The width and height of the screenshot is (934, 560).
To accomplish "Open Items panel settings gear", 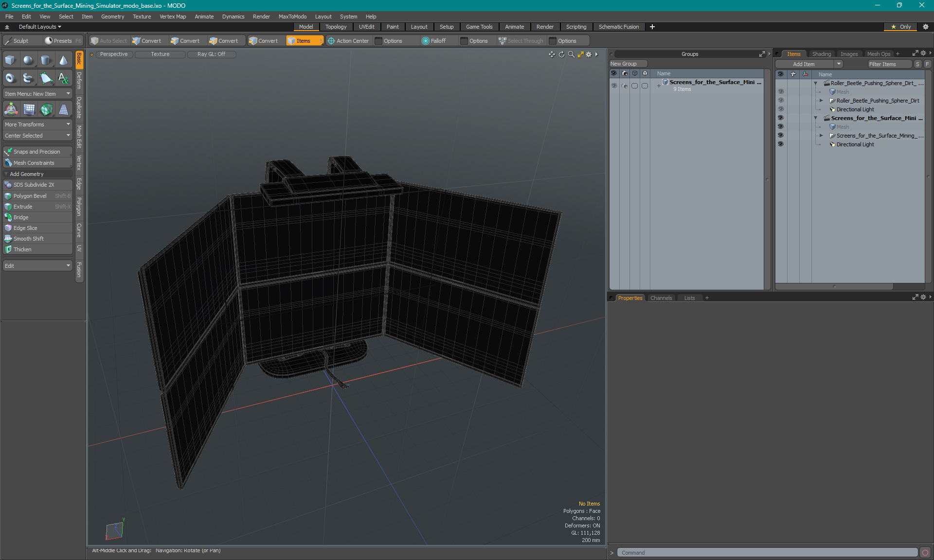I will 923,53.
